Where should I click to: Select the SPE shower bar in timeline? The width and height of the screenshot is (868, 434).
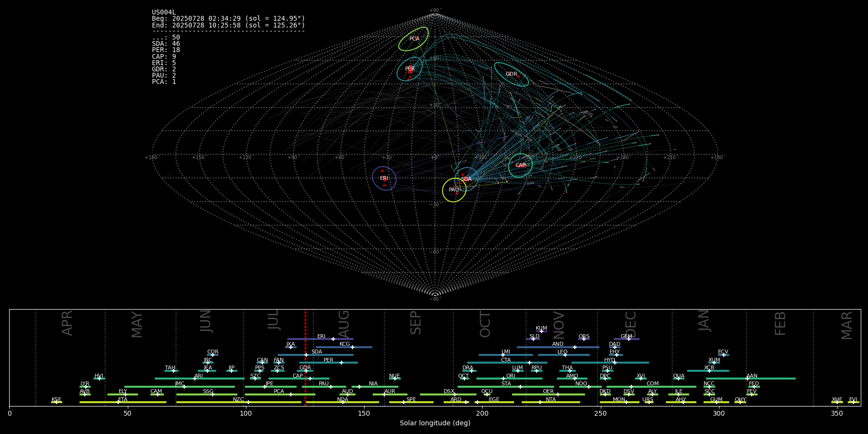tap(411, 402)
